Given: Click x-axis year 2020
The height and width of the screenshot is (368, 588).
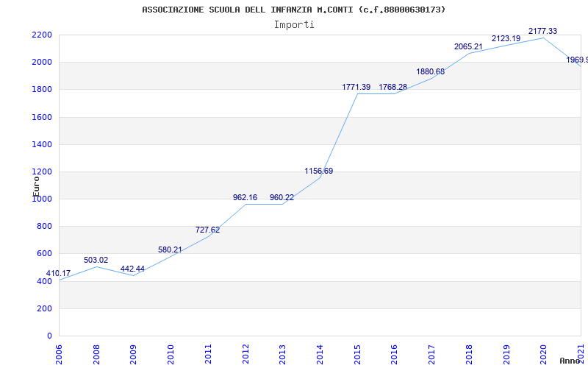Looking at the screenshot, I should click(x=543, y=354).
